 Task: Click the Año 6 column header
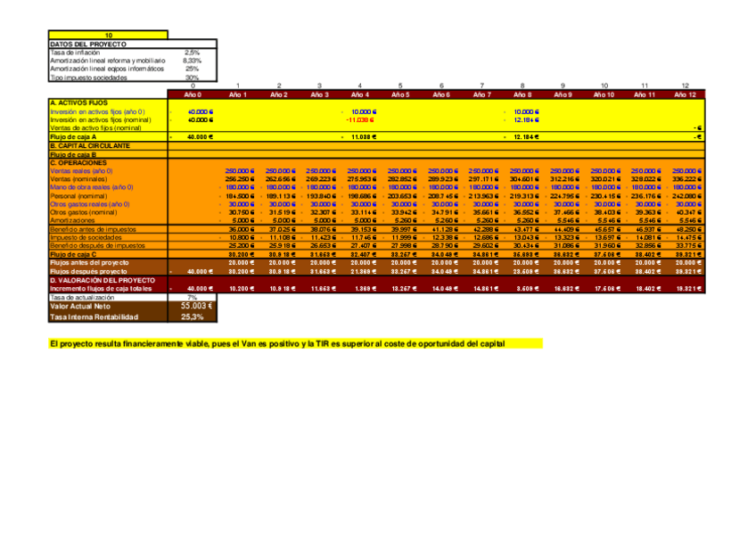[x=440, y=94]
